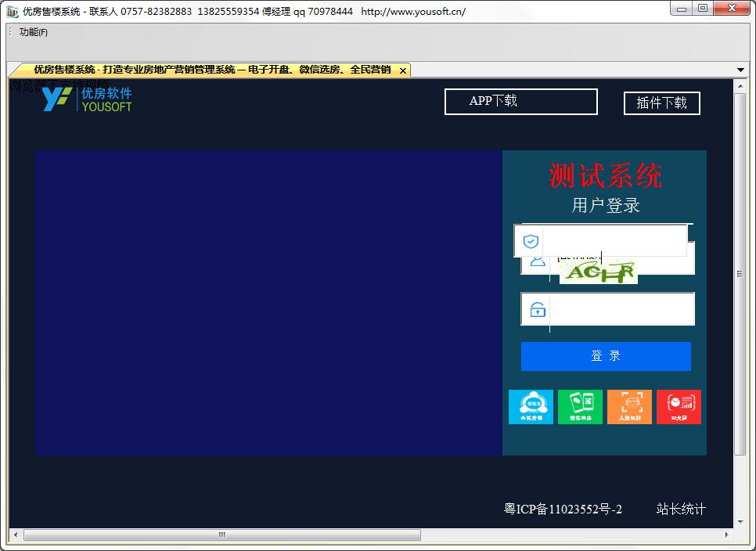Maximize the 优房售楼系统 window
The height and width of the screenshot is (551, 756).
(x=703, y=9)
